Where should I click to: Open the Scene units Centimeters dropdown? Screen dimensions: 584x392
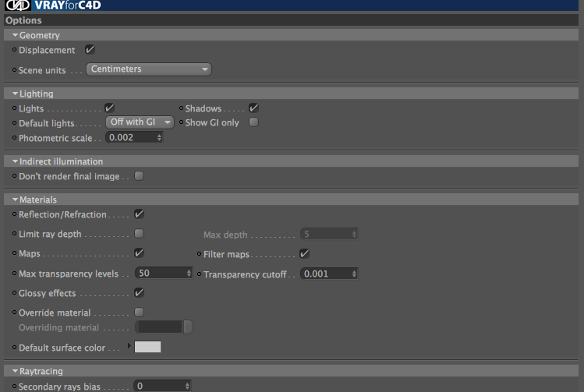[x=149, y=69]
